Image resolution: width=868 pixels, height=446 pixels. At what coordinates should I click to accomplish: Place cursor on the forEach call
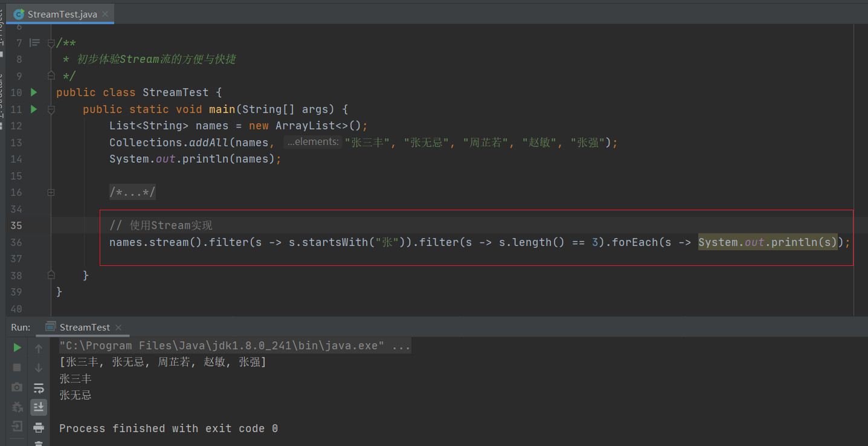pyautogui.click(x=634, y=242)
